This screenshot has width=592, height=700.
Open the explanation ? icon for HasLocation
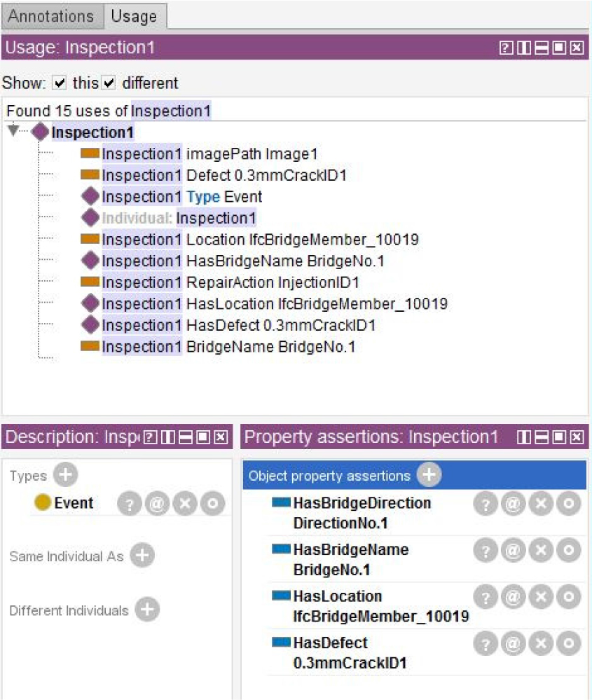(x=486, y=598)
